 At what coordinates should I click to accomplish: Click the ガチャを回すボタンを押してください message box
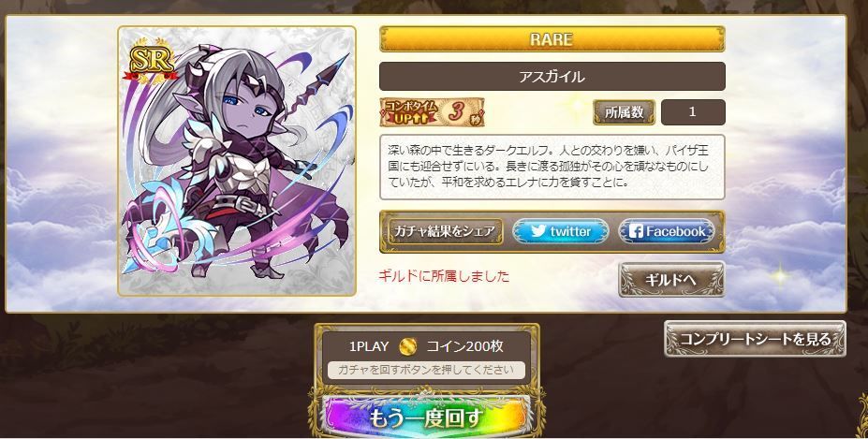point(426,370)
